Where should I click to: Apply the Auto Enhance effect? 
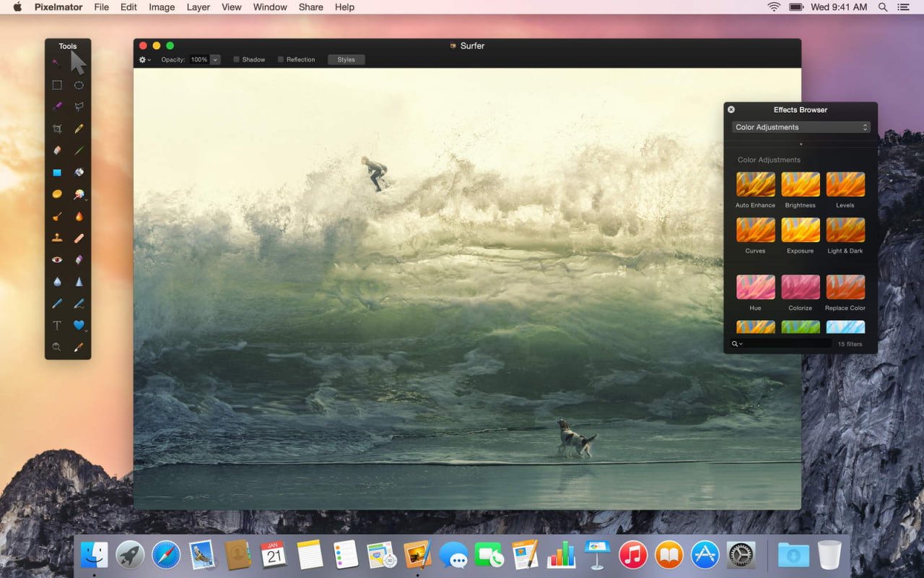754,184
